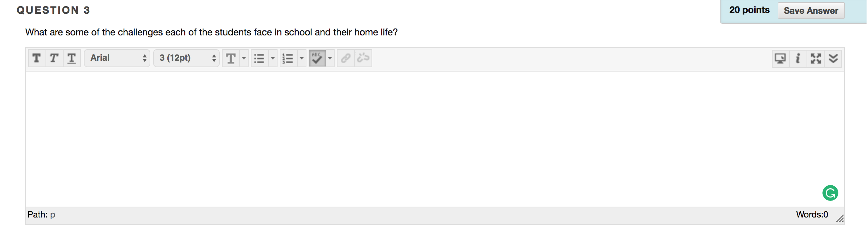Toggle underline text formatting
This screenshot has height=237, width=868.
coord(72,58)
